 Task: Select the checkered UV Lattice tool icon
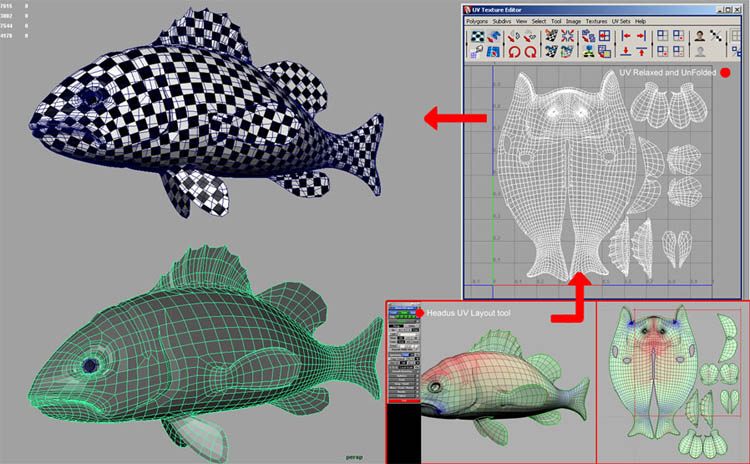tap(478, 36)
